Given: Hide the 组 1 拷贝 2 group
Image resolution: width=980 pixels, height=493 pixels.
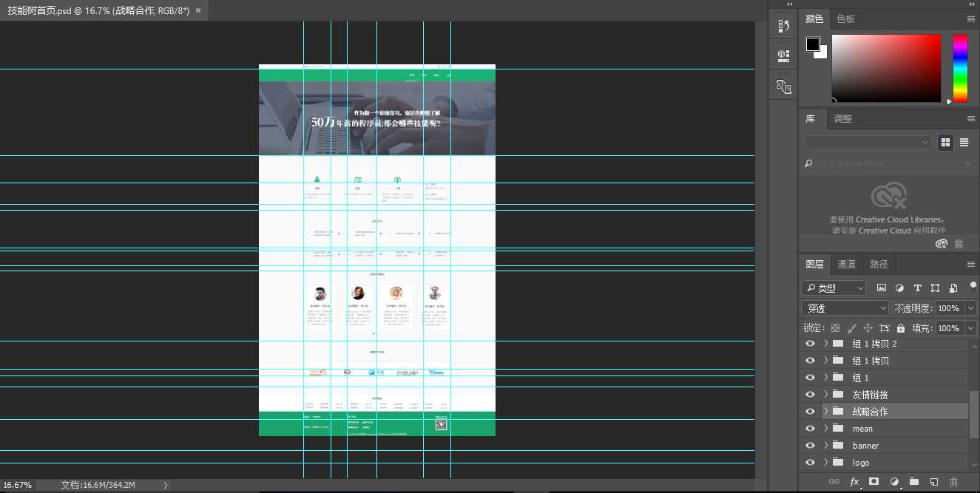Looking at the screenshot, I should click(x=810, y=344).
